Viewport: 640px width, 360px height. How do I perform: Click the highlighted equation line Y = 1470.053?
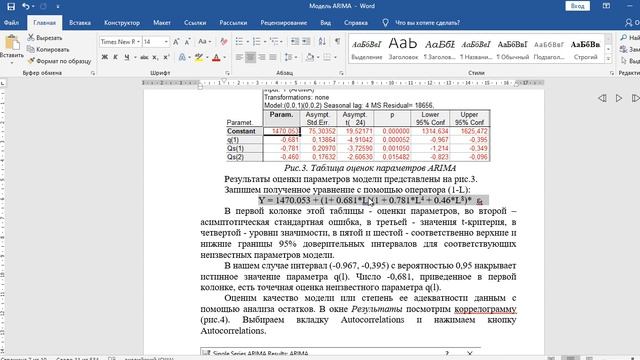pyautogui.click(x=373, y=200)
